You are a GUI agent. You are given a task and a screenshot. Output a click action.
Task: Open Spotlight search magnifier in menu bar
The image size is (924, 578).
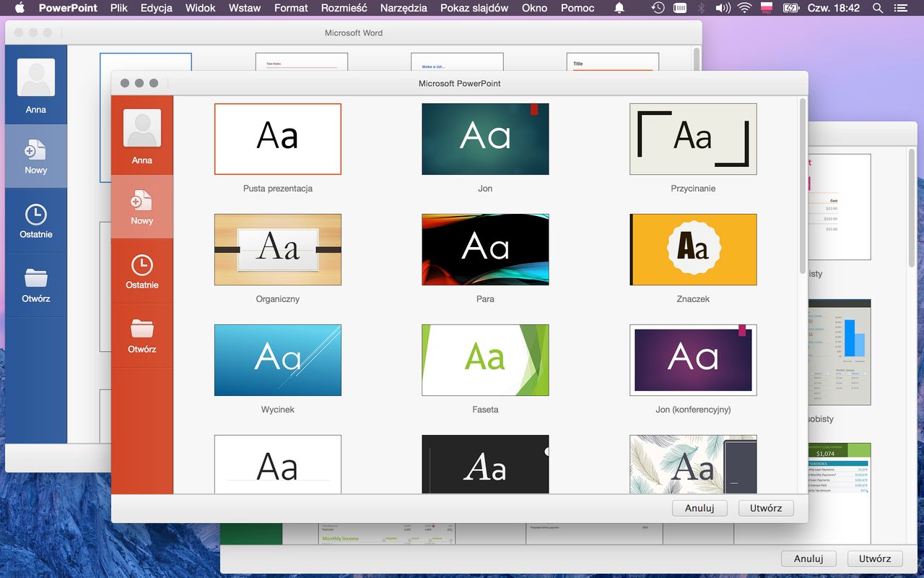878,8
